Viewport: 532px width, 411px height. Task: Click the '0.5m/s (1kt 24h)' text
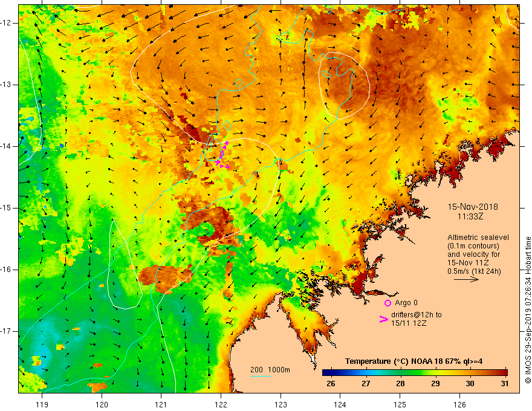click(x=474, y=271)
